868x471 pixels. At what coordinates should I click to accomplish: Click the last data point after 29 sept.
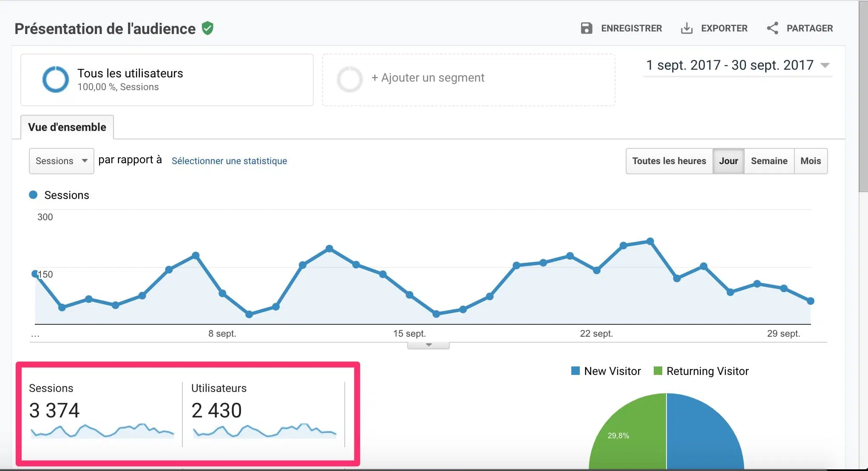811,301
